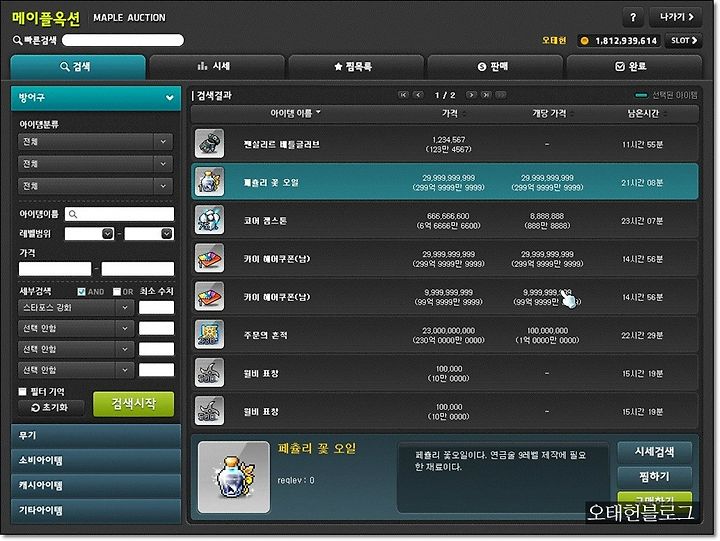
Task: Sort results by 아이템 이름 column
Action: [295, 113]
